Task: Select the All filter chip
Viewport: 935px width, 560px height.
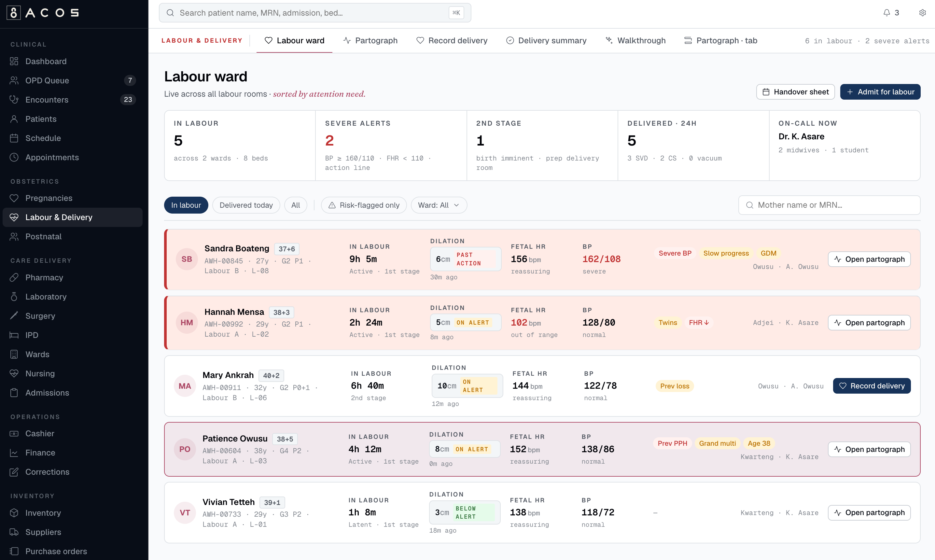Action: (295, 205)
